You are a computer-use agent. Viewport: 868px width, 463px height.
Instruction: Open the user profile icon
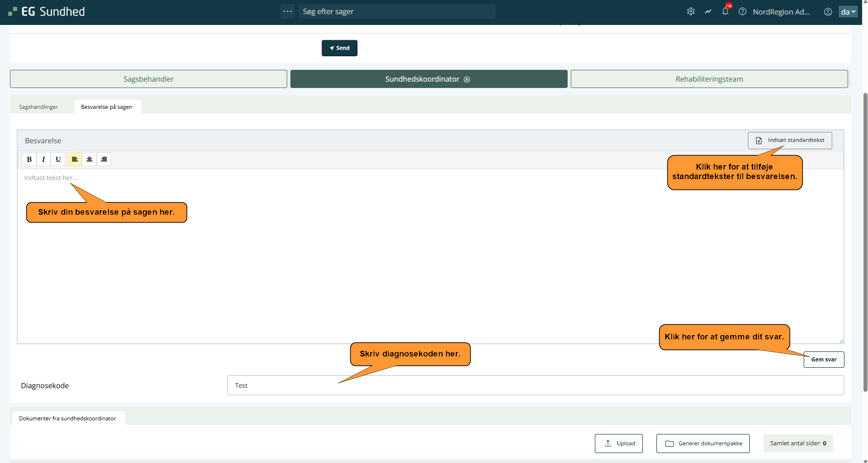[x=828, y=12]
